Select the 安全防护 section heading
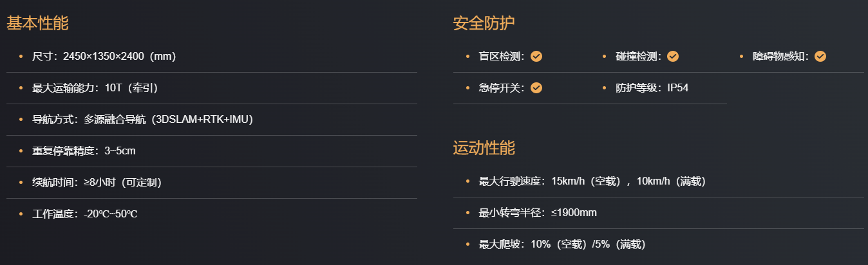 (484, 24)
